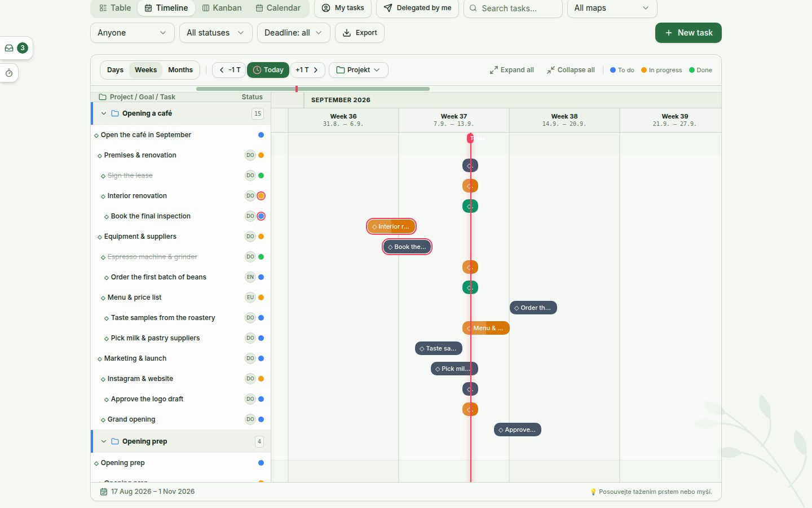This screenshot has height=508, width=812.
Task: Toggle status dot for Interior renovation
Action: point(261,196)
